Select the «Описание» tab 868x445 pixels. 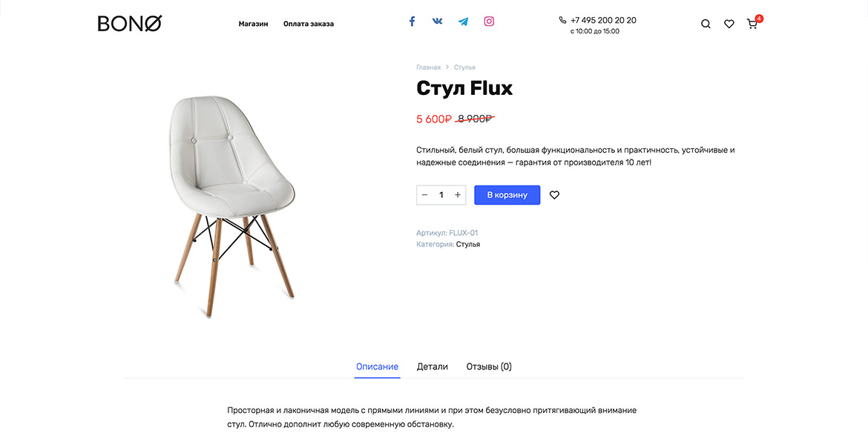[377, 366]
